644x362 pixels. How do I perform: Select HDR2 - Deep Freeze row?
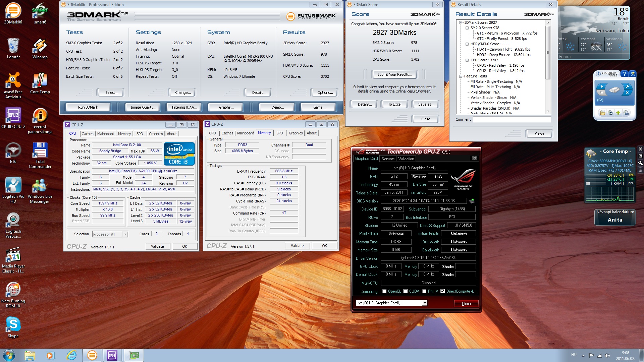[503, 55]
